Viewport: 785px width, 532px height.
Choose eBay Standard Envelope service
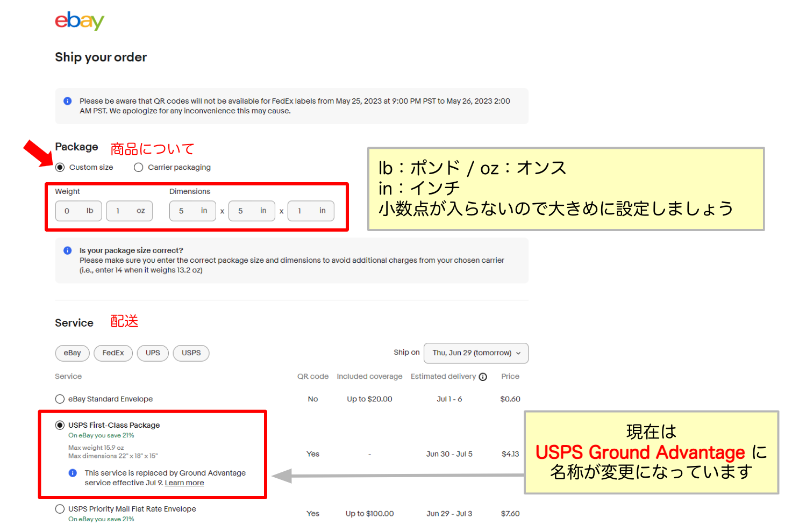click(x=60, y=399)
